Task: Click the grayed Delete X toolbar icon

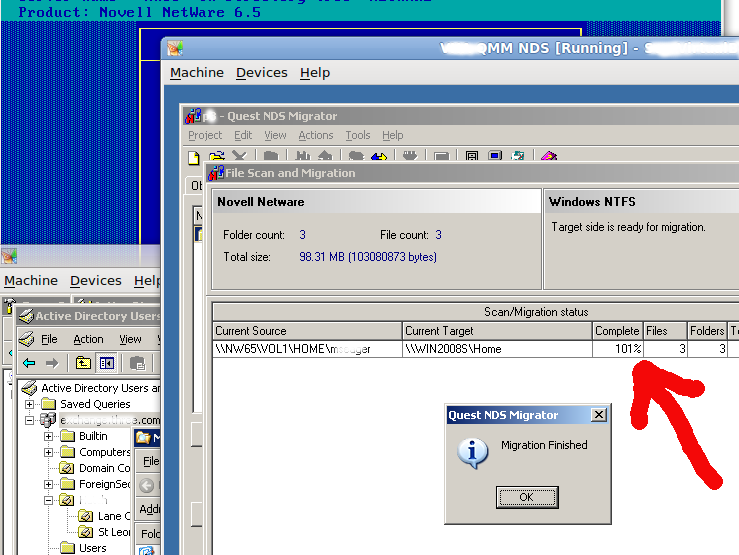Action: (x=239, y=156)
